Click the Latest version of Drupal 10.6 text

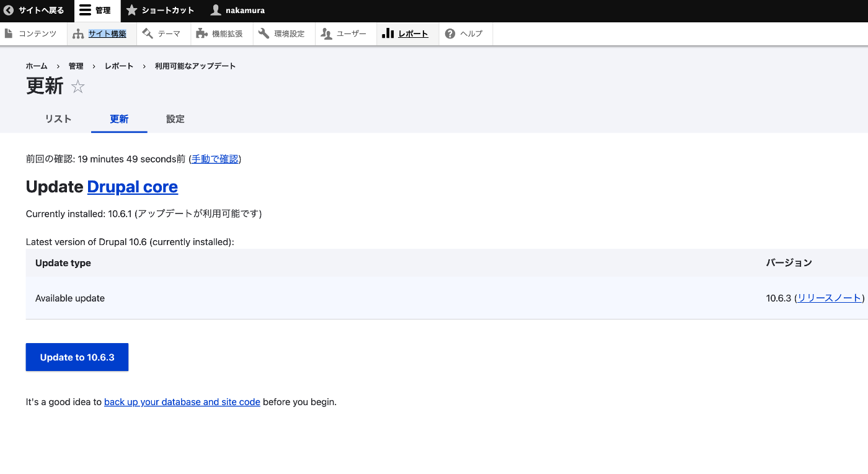coord(130,242)
